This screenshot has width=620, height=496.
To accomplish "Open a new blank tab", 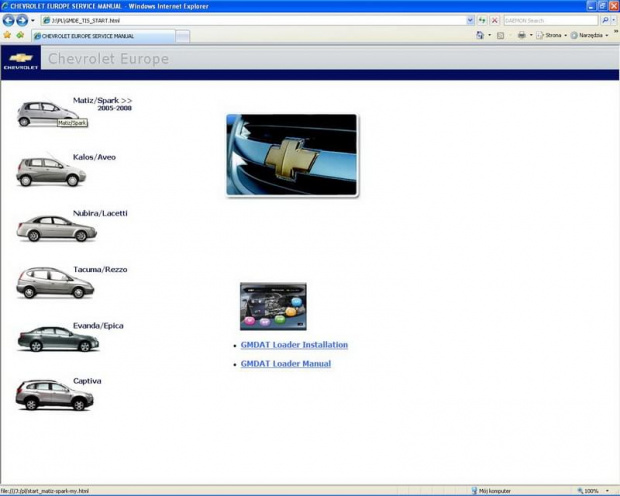I will [x=182, y=36].
